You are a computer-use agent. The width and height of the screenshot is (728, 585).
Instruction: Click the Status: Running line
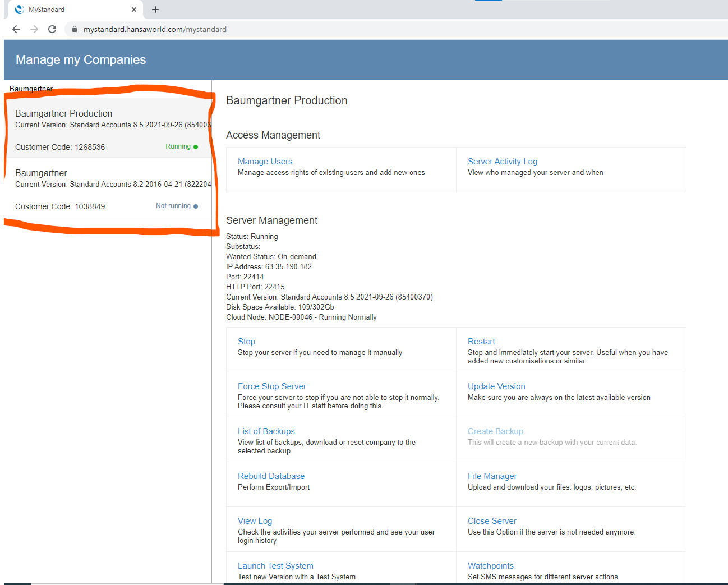pos(252,237)
